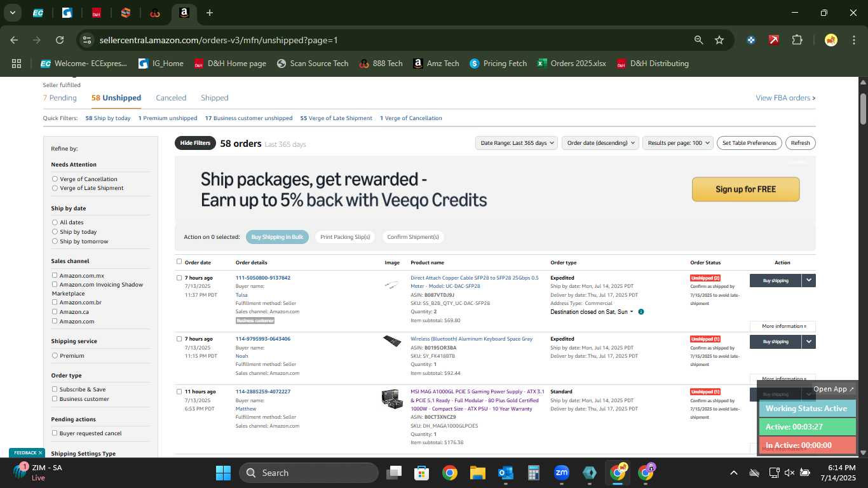The height and width of the screenshot is (488, 868).
Task: Check Subscribe & Save order type
Action: (x=55, y=389)
